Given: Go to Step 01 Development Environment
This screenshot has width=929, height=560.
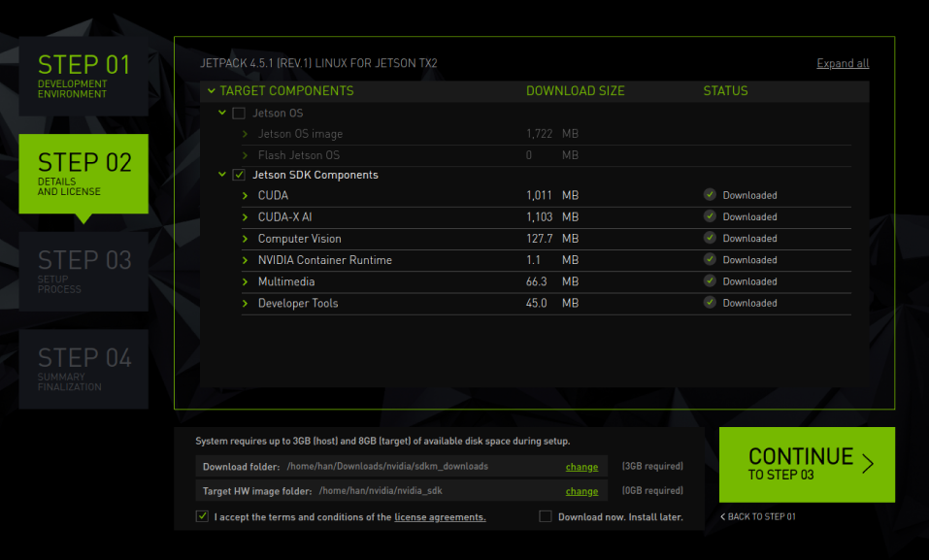Looking at the screenshot, I should coord(83,76).
